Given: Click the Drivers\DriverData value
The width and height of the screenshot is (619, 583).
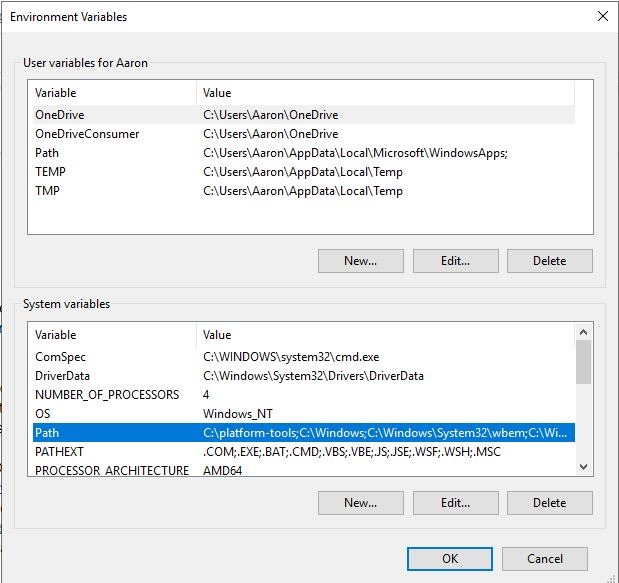Looking at the screenshot, I should (x=313, y=376).
